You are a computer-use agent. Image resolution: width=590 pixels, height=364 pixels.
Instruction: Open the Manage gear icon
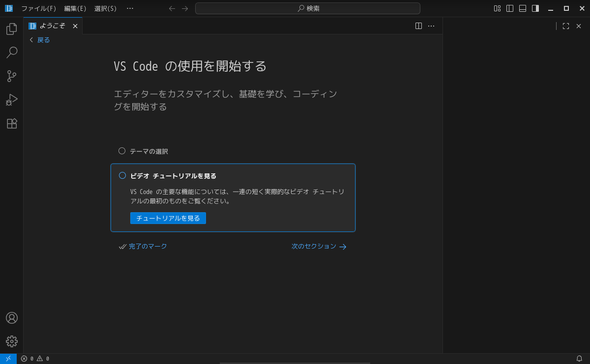12,341
